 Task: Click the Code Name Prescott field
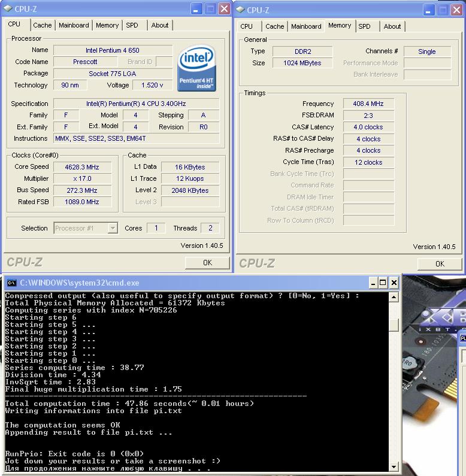click(x=86, y=62)
